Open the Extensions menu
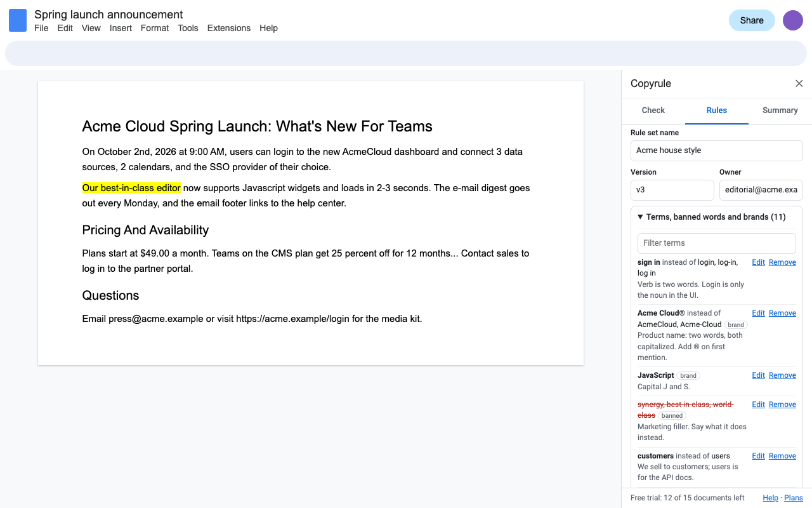The image size is (812, 508). click(229, 28)
